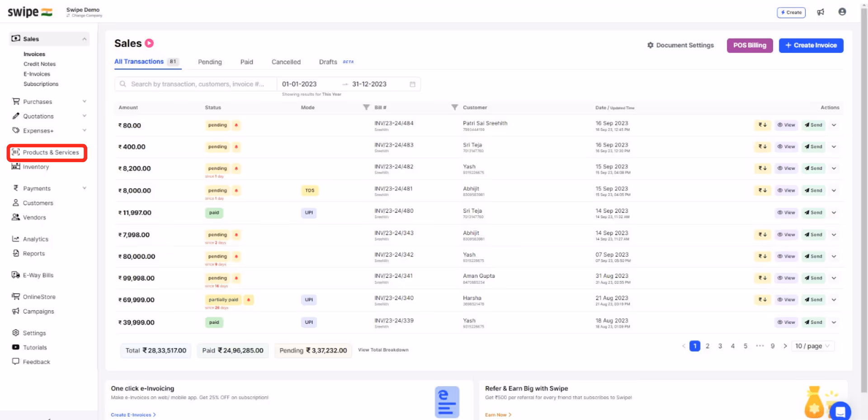868x420 pixels.
Task: Open the user profile icon
Action: 842,12
